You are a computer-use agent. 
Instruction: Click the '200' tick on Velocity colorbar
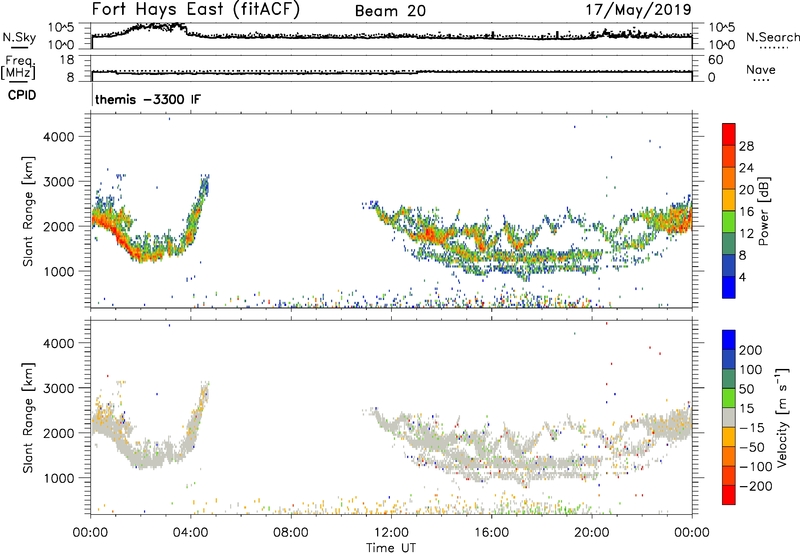tap(751, 350)
